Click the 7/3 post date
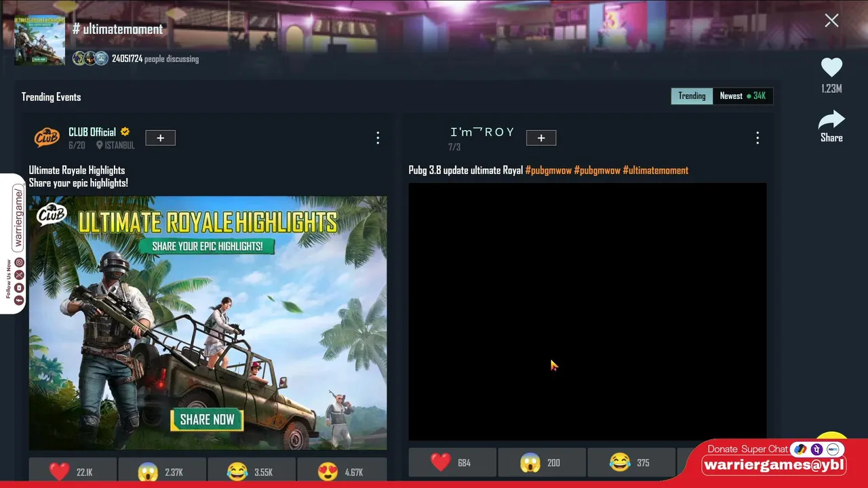The height and width of the screenshot is (488, 868). (x=454, y=147)
